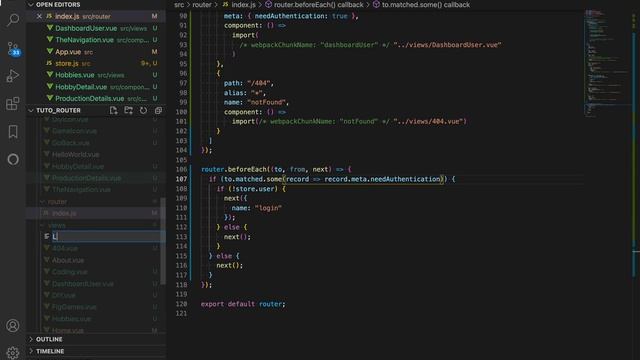Select the router breadcrumb
The image size is (640, 360).
pyautogui.click(x=202, y=4)
